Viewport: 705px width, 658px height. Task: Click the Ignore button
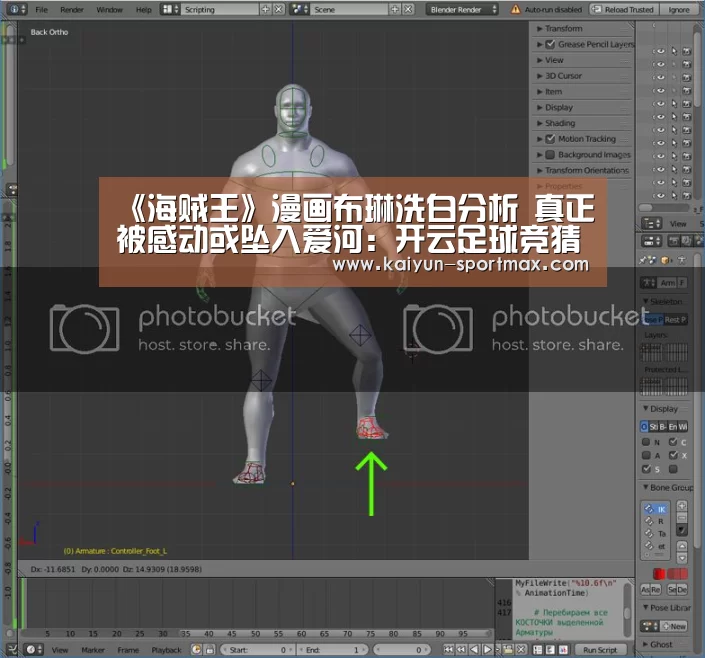coord(678,9)
